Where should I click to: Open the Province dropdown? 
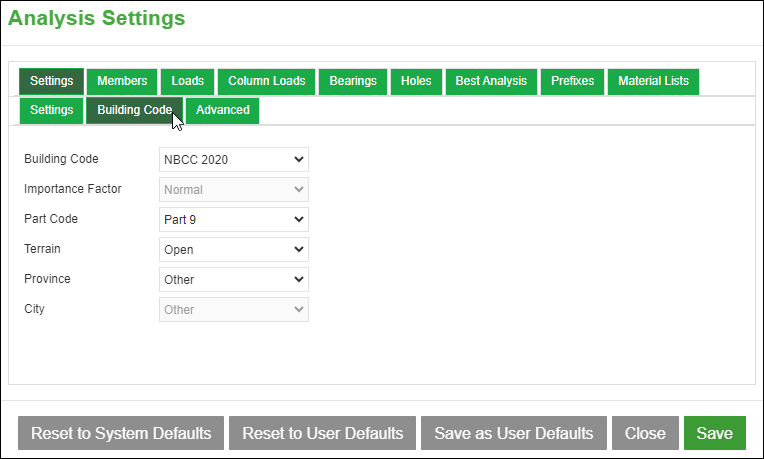coord(234,280)
